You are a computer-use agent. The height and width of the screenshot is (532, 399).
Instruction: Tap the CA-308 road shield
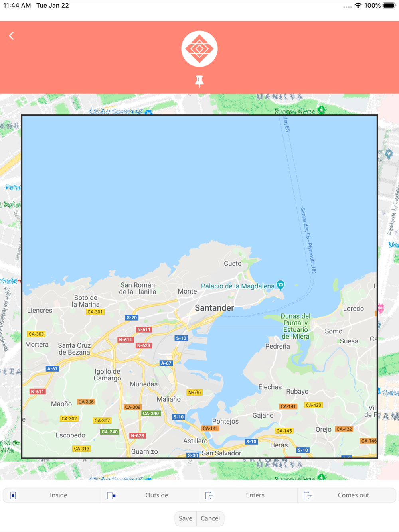click(132, 407)
